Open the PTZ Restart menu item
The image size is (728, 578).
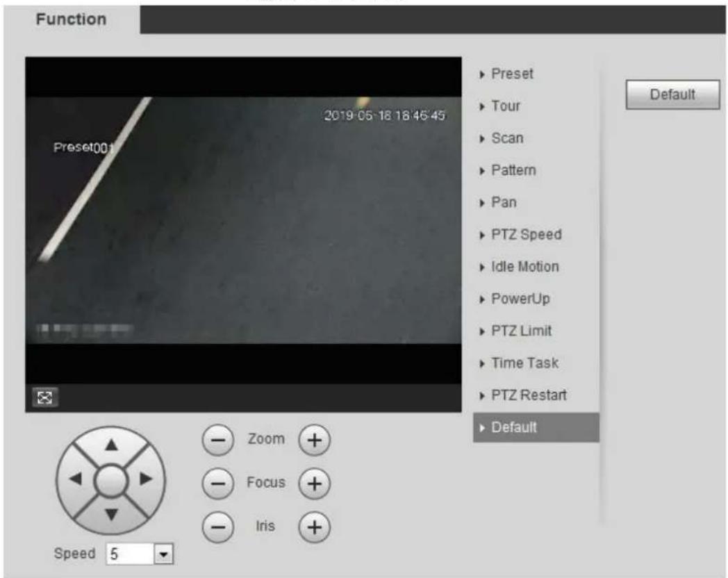tap(536, 395)
